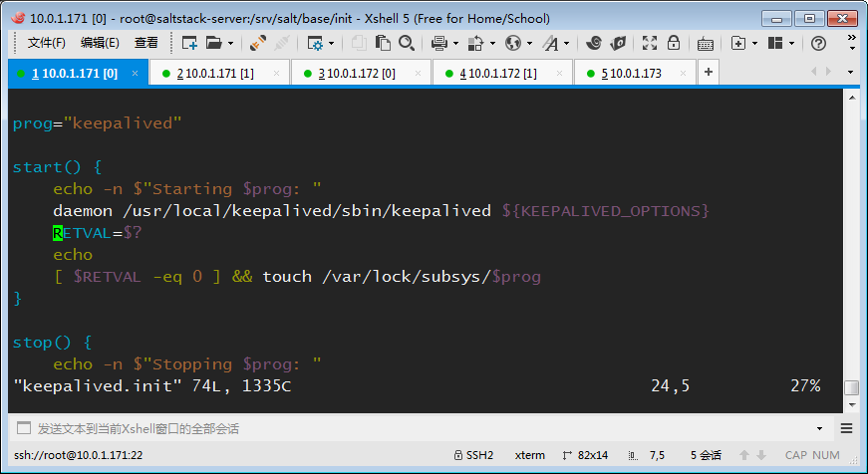Close tab 2 10.0.1.171 [1]
868x474 pixels.
pos(276,73)
